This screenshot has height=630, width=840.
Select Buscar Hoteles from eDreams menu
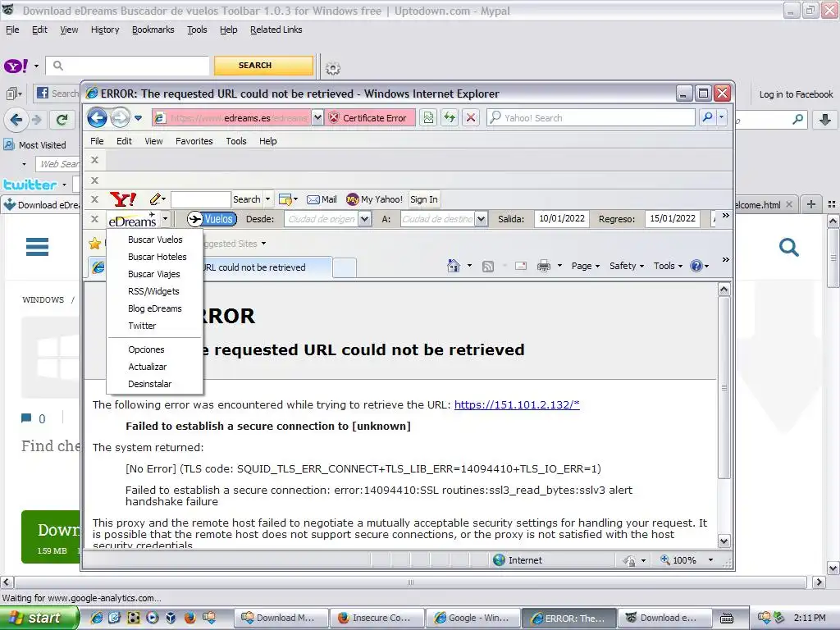(x=155, y=257)
